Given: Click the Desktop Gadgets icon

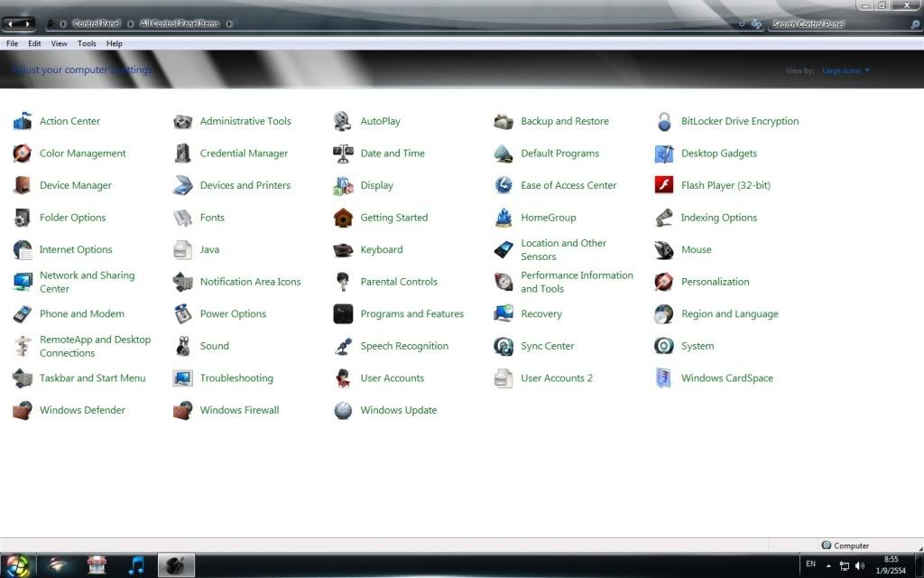Looking at the screenshot, I should pyautogui.click(x=664, y=154).
